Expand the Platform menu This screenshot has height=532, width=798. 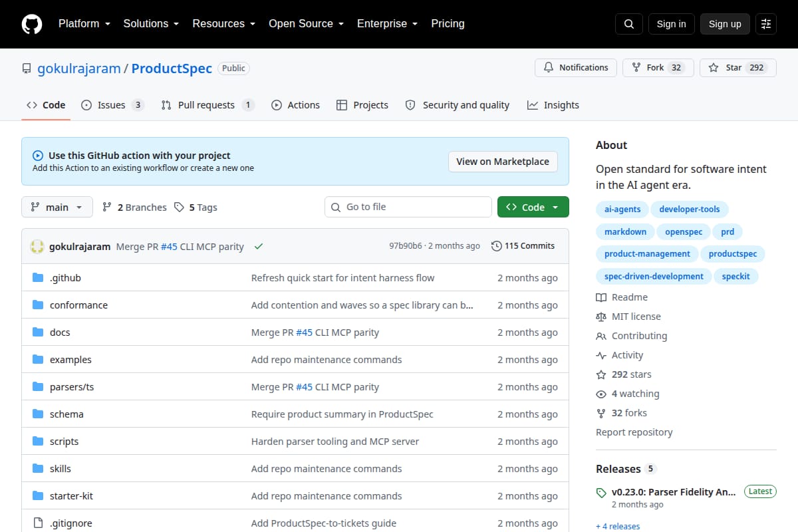coord(84,24)
